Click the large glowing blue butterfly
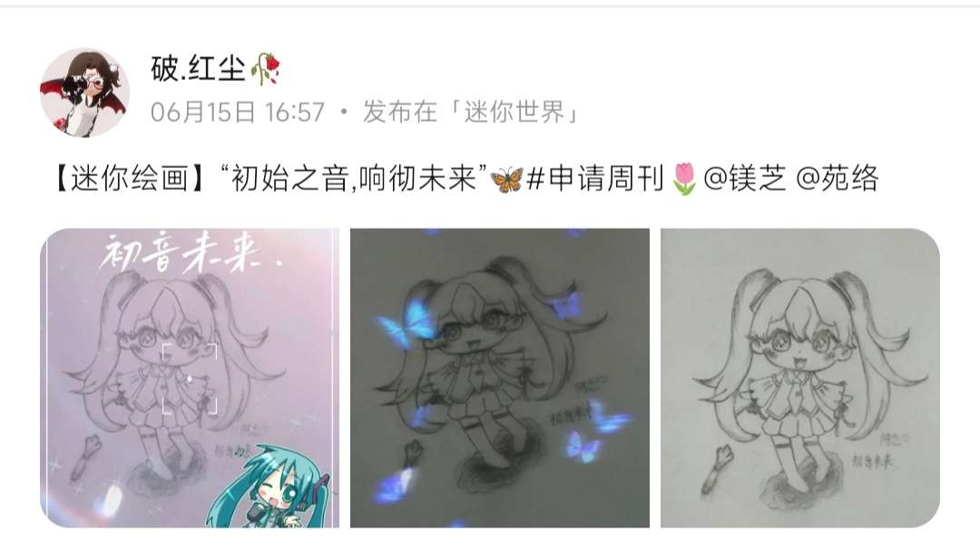The width and height of the screenshot is (980, 551). [405, 322]
